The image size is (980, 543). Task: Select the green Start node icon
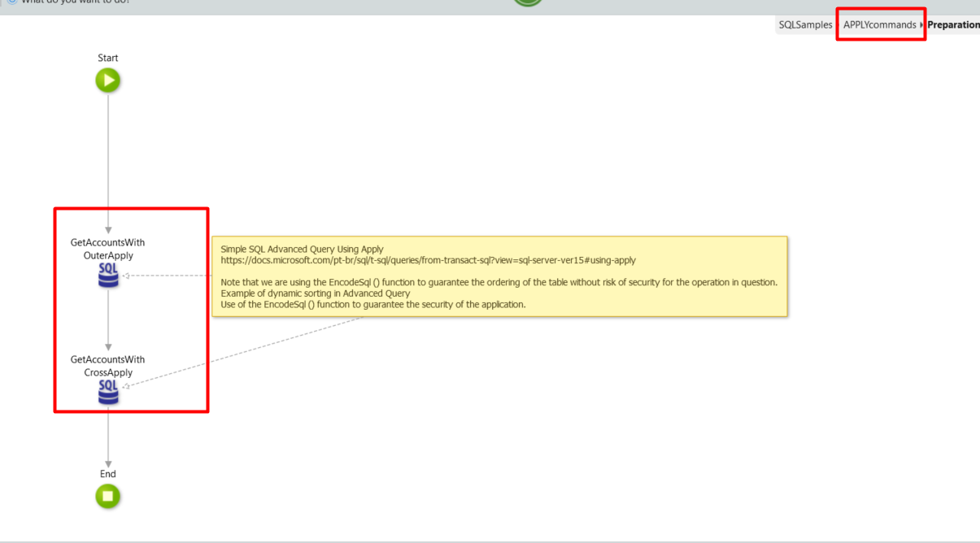click(x=107, y=80)
